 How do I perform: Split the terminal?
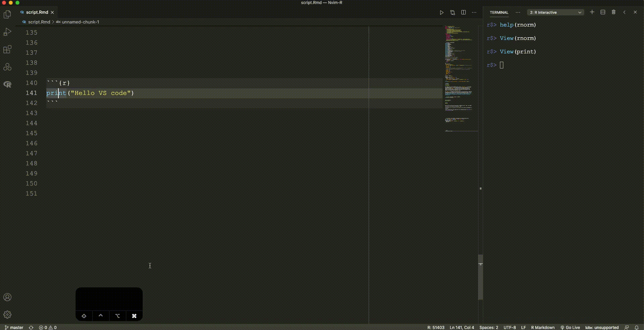pos(603,12)
